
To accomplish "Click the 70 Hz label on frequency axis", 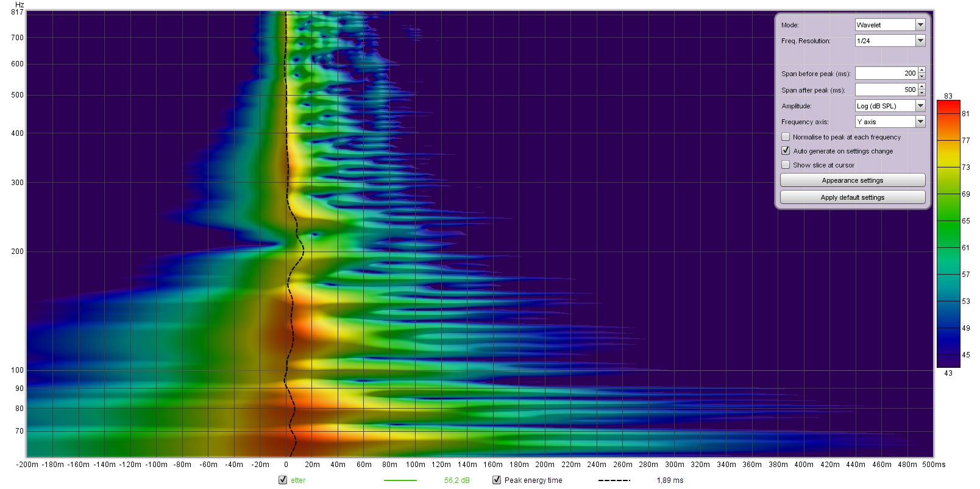I will (x=20, y=431).
